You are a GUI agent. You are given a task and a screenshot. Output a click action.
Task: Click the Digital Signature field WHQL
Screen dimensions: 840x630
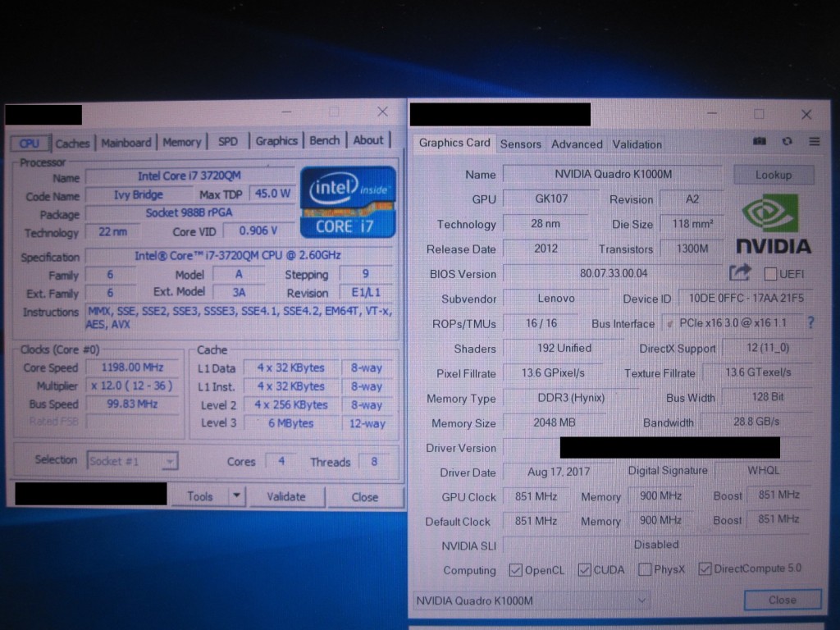tap(764, 470)
